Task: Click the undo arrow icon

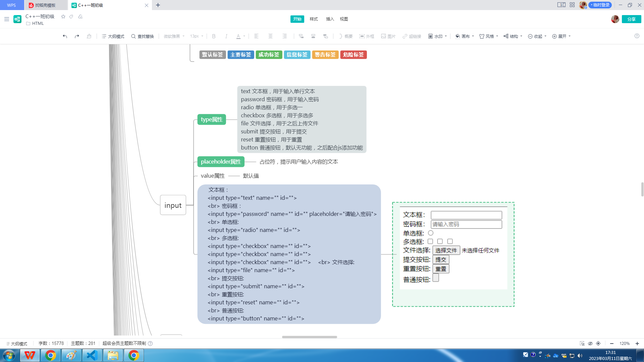Action: tap(65, 36)
